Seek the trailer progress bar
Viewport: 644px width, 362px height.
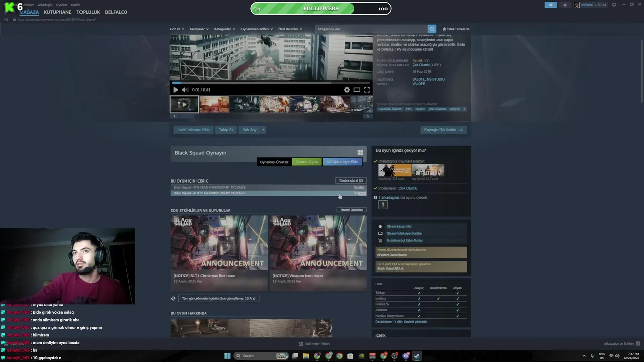271,83
